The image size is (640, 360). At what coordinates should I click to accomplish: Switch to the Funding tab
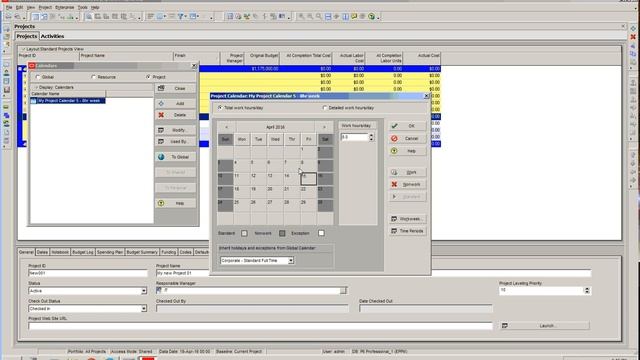point(168,252)
